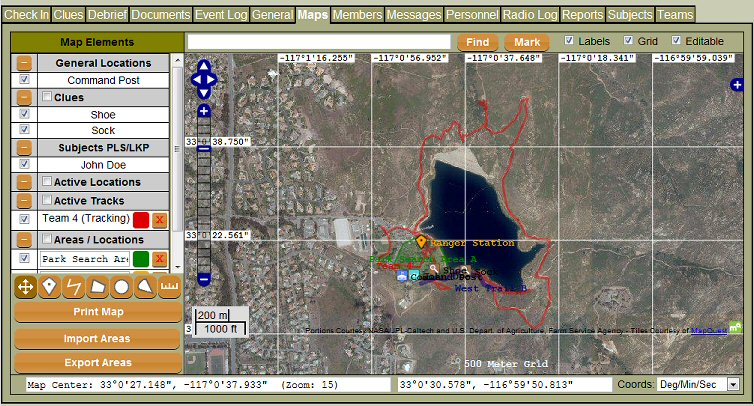Click the Print Map button

coord(98,312)
